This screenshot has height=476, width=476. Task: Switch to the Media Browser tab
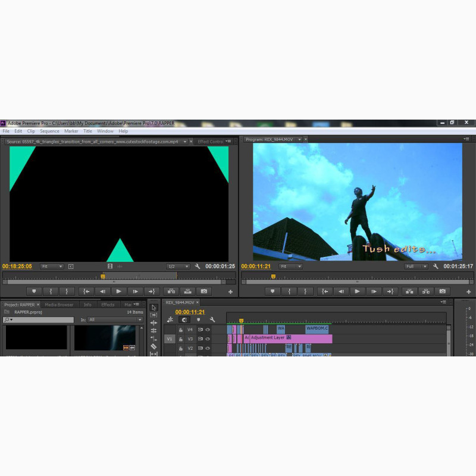[x=59, y=305]
